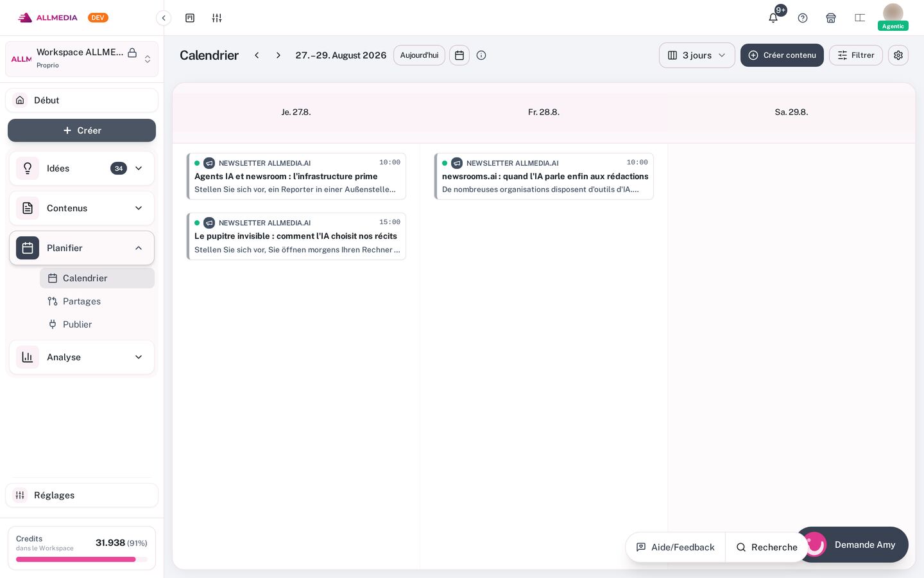
Task: Open calendar settings gear
Action: (898, 55)
